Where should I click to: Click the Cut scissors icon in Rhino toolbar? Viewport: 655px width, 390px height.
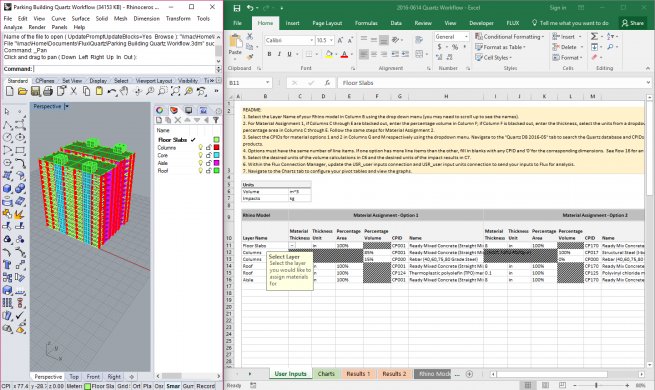coord(74,91)
